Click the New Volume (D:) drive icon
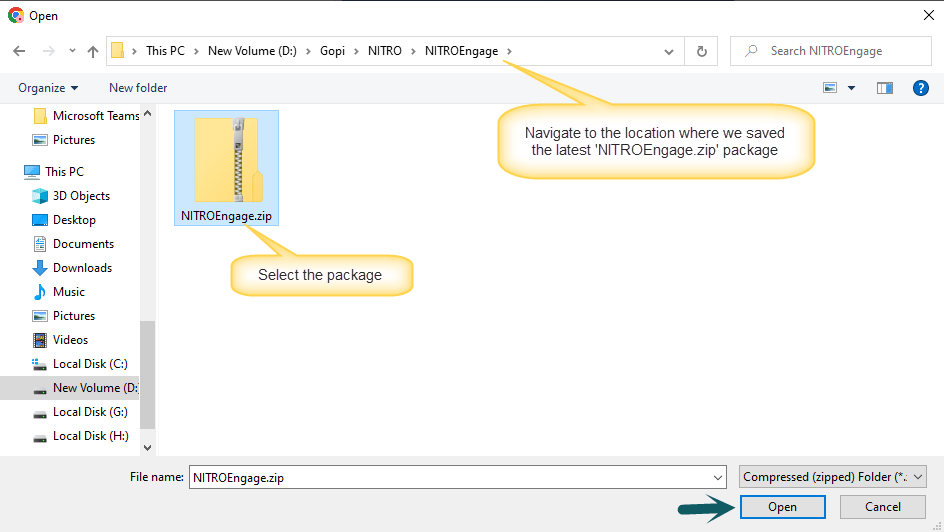Image resolution: width=944 pixels, height=532 pixels. click(x=40, y=391)
